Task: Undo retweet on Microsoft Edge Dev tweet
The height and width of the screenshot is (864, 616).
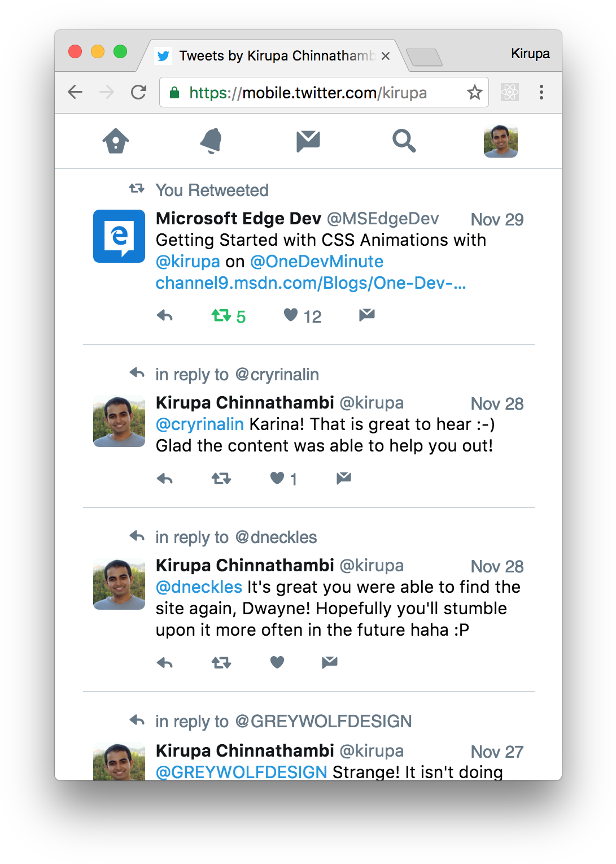Action: [221, 315]
